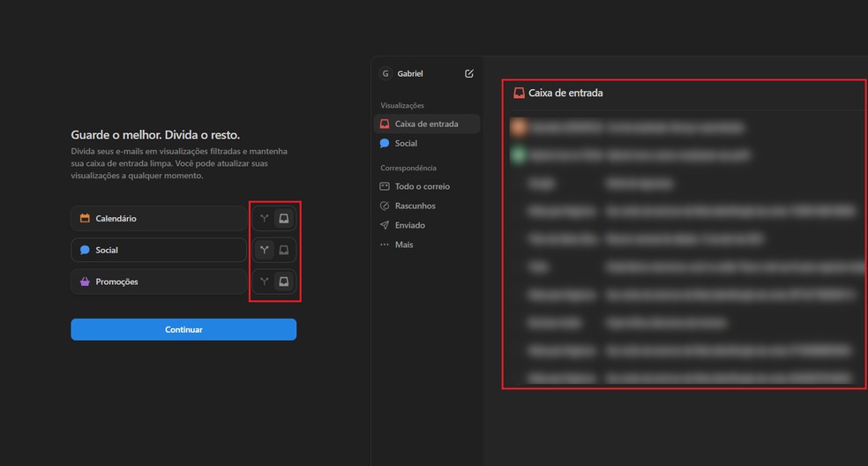Screen dimensions: 868x466
Task: Select the Social category row in setup list
Action: 159,250
